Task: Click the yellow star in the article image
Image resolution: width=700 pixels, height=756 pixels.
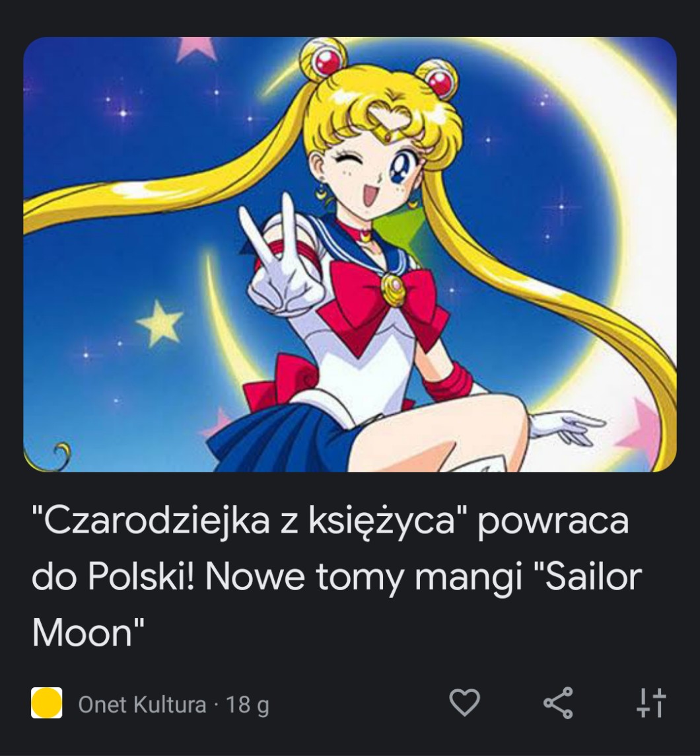Action: (159, 322)
